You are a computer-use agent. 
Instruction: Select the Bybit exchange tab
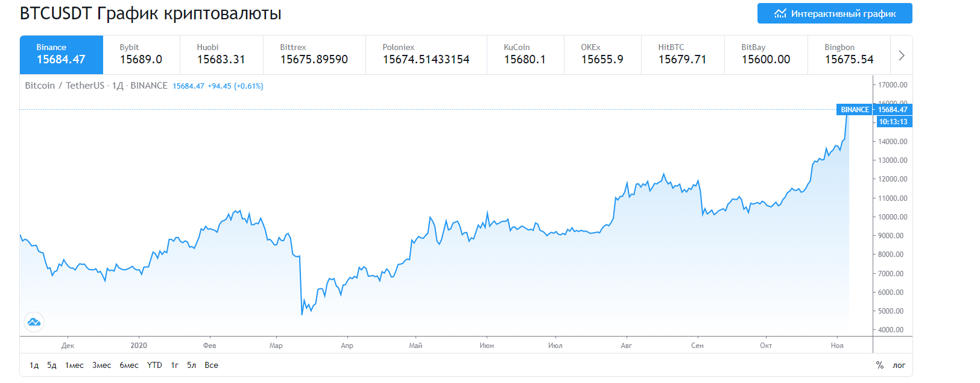click(142, 54)
